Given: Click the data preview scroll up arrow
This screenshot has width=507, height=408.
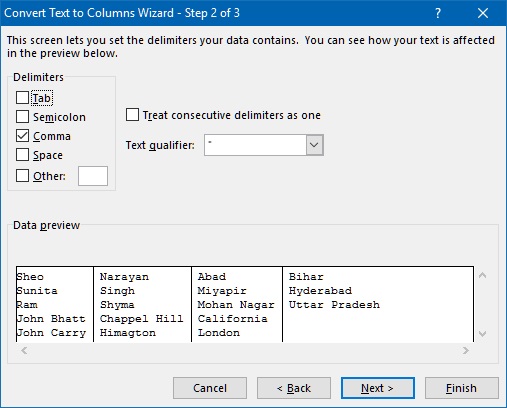Looking at the screenshot, I should [x=482, y=275].
